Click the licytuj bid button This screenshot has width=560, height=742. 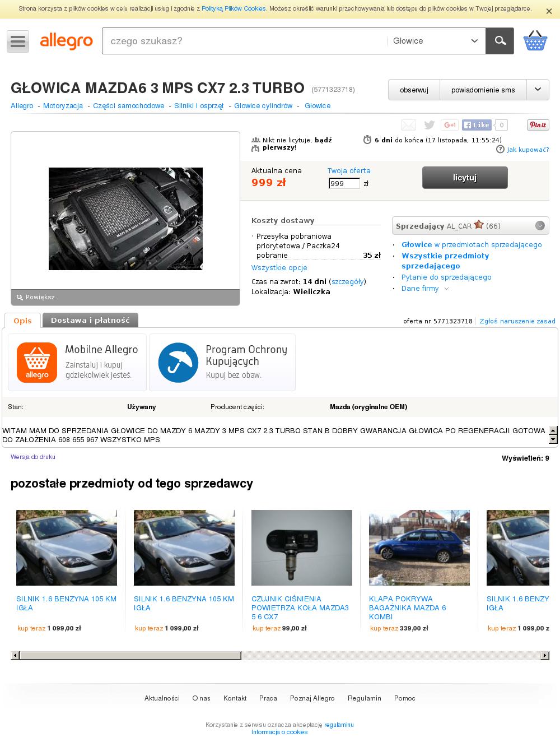[x=465, y=178]
